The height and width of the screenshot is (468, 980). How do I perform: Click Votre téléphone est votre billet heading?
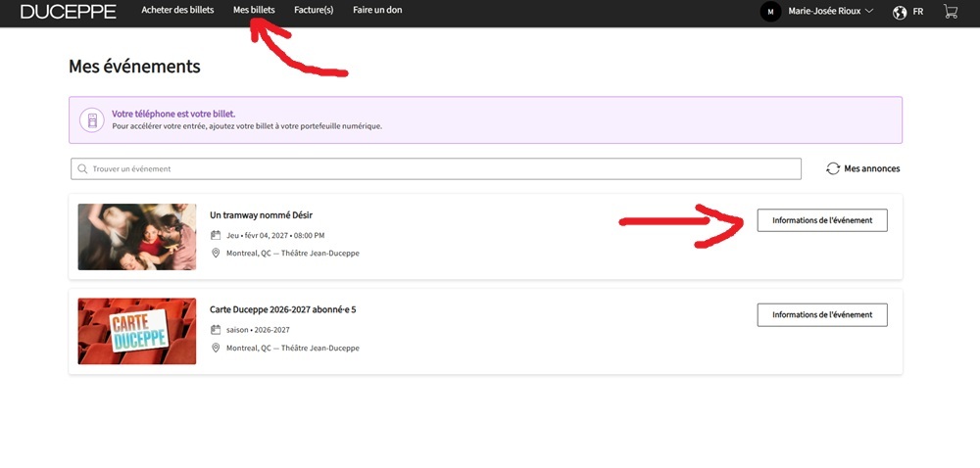point(173,115)
